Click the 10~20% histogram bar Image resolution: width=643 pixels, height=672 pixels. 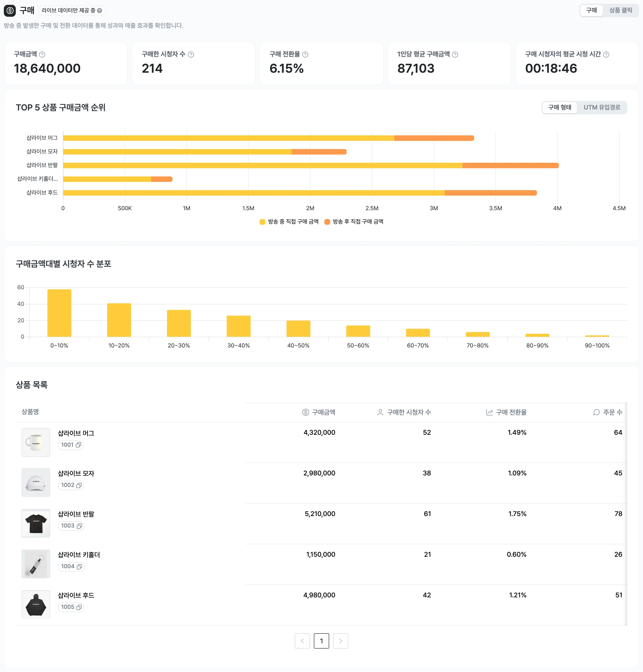(x=119, y=320)
